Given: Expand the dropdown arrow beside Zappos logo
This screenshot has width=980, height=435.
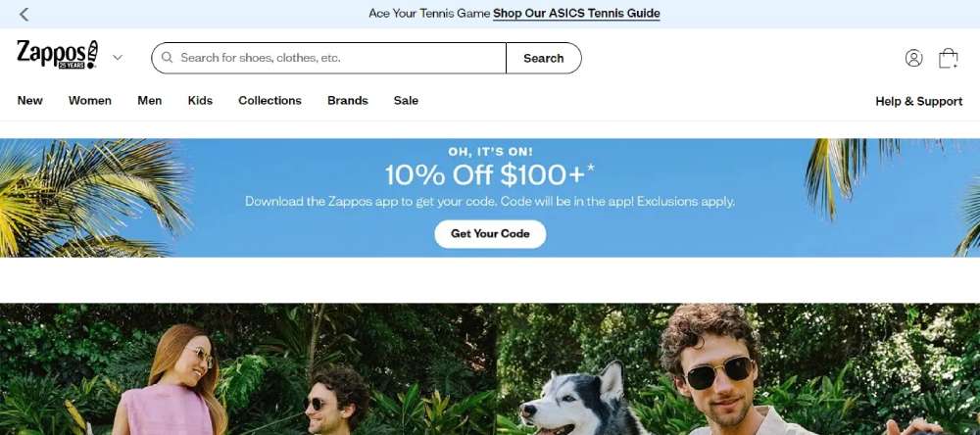Looking at the screenshot, I should click(118, 58).
